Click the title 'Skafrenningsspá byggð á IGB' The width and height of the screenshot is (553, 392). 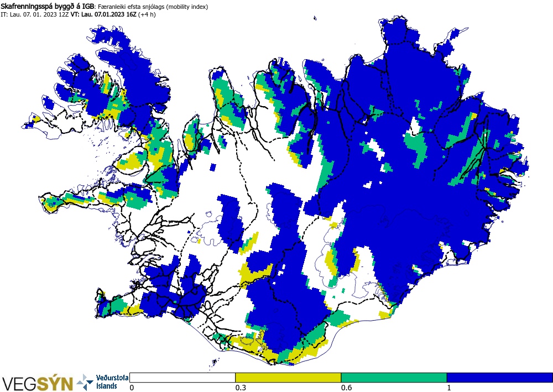click(x=48, y=7)
